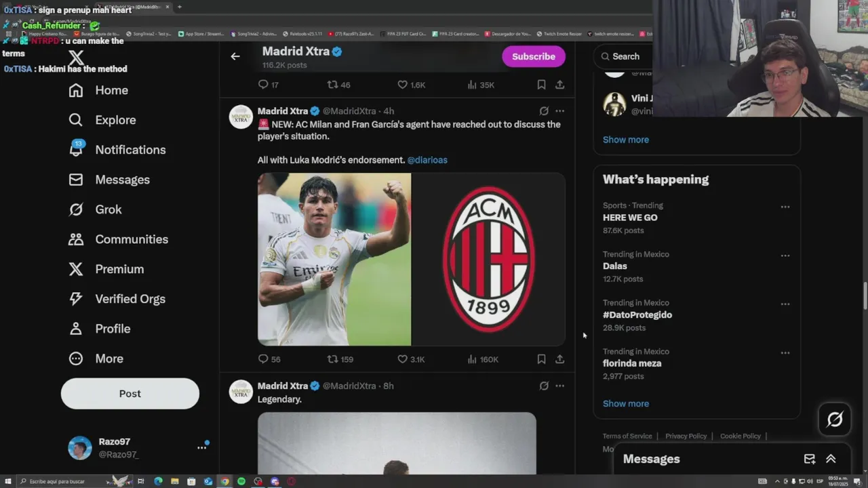Image resolution: width=868 pixels, height=488 pixels.
Task: Click Madrid Xtra avatar on Legendary post
Action: [x=241, y=392]
